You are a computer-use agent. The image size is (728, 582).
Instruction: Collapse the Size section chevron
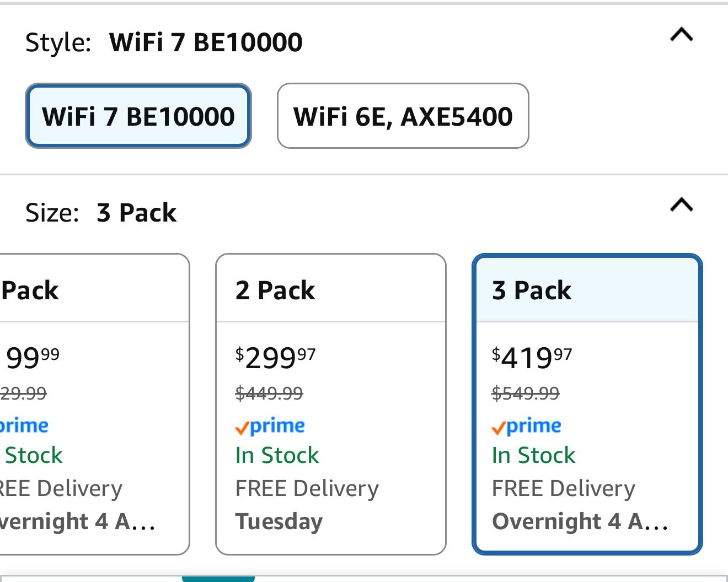pos(681,205)
